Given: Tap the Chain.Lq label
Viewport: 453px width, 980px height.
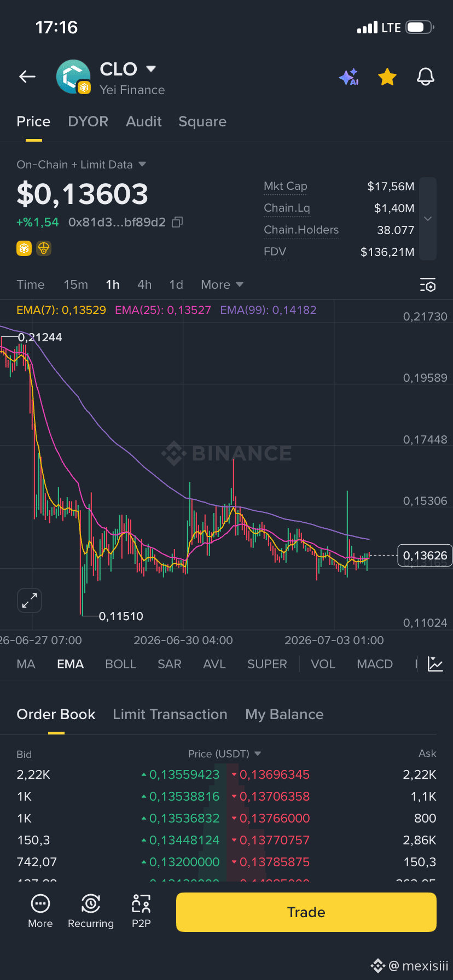Looking at the screenshot, I should coord(287,208).
